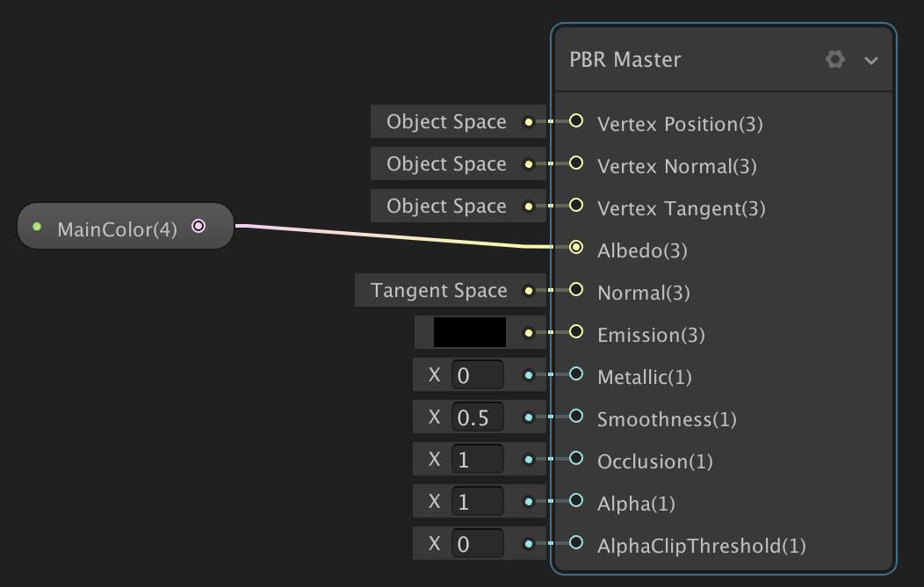Click the MainColor output port

[x=199, y=227]
